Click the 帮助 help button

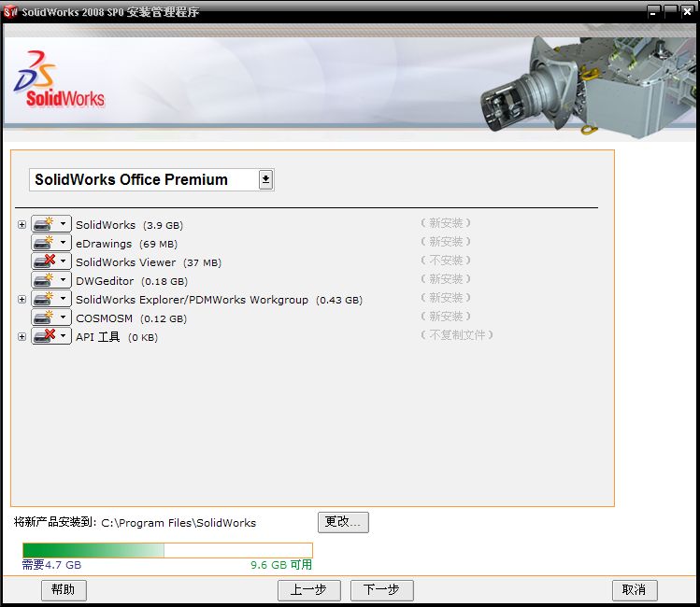click(x=64, y=590)
